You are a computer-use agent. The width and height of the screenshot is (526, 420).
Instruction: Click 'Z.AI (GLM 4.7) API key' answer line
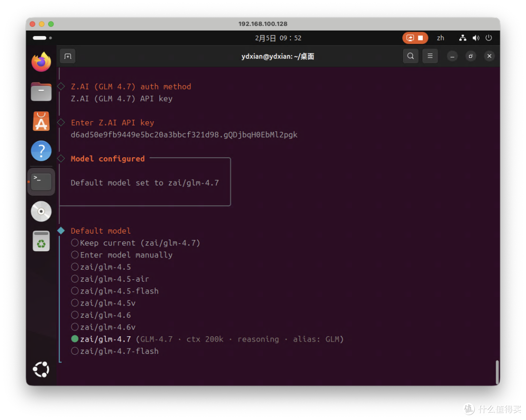point(121,99)
